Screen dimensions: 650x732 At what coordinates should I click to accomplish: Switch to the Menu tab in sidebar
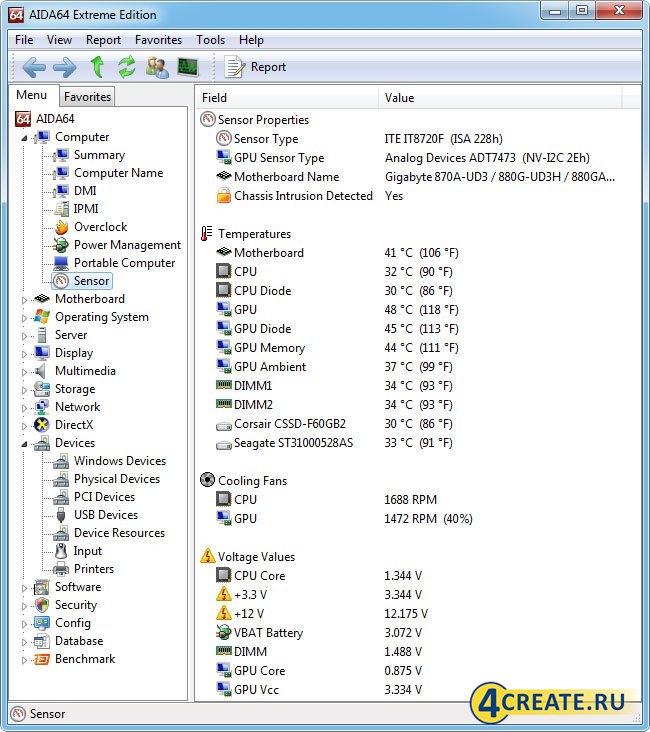pyautogui.click(x=32, y=95)
